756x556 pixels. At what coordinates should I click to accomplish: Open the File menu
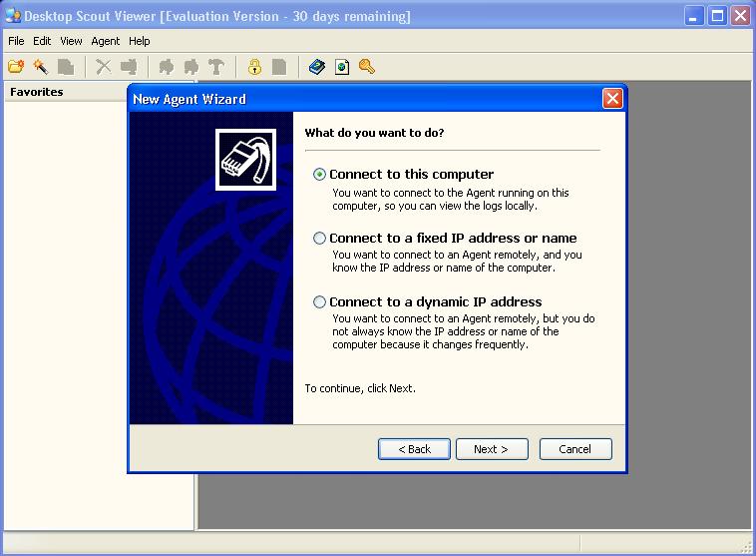(16, 41)
